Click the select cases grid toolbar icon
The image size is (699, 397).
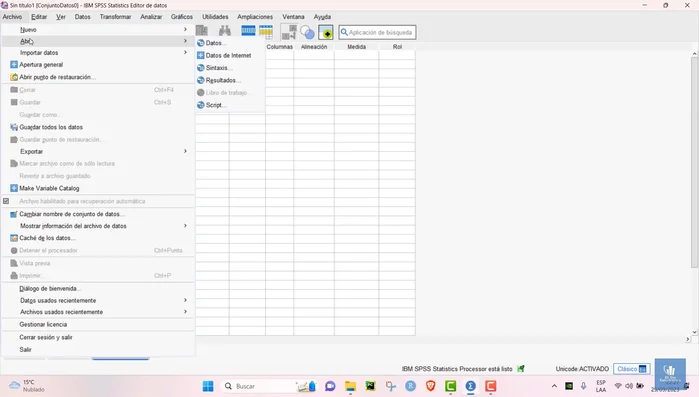pos(289,32)
